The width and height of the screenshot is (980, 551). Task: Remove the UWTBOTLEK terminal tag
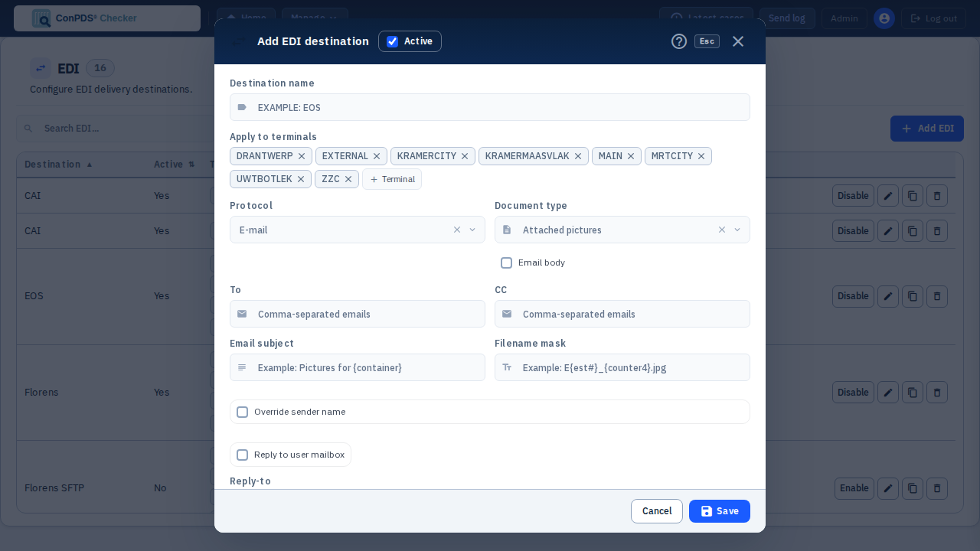301,179
